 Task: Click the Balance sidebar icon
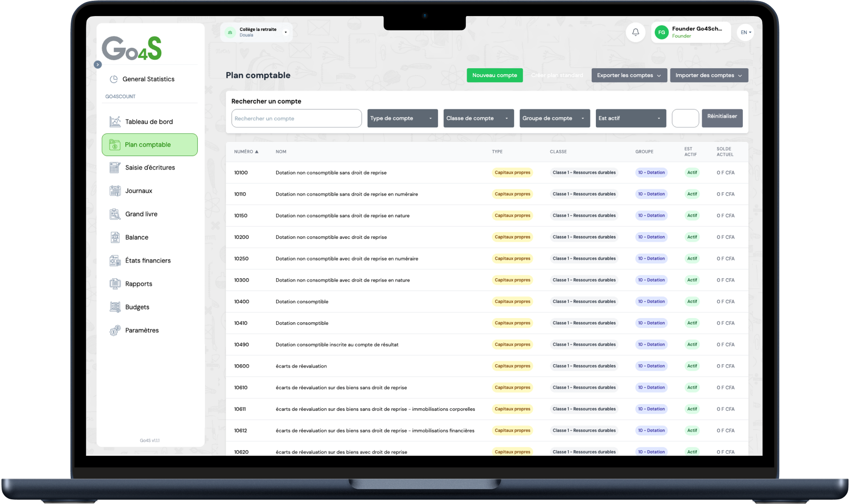pyautogui.click(x=115, y=237)
